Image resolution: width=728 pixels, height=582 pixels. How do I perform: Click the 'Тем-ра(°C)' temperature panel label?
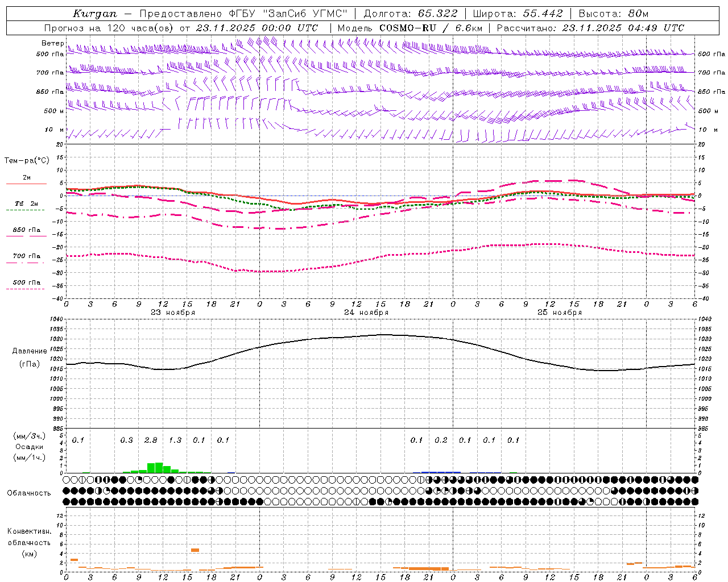click(x=27, y=161)
